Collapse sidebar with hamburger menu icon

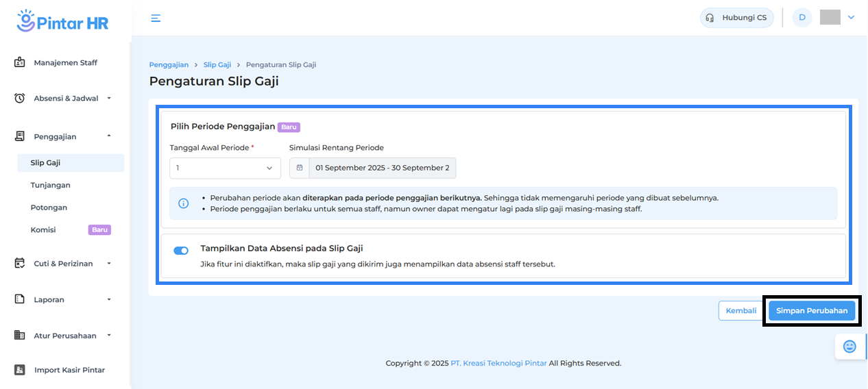[x=156, y=18]
